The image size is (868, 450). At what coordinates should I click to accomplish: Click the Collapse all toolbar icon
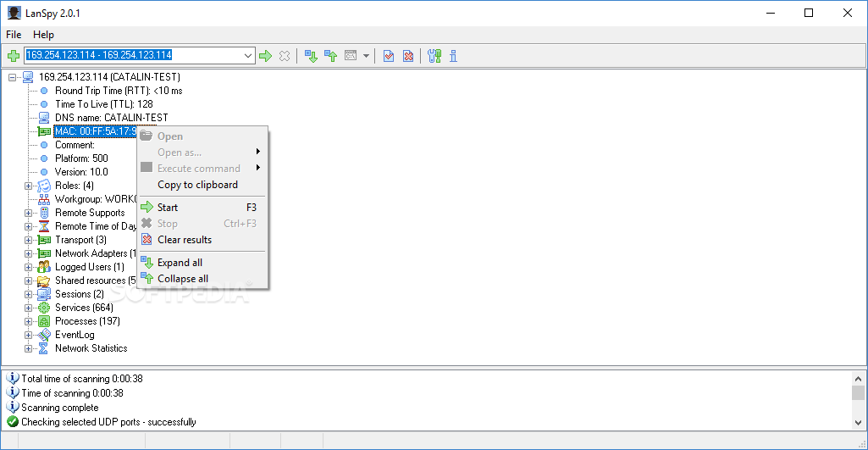click(330, 56)
